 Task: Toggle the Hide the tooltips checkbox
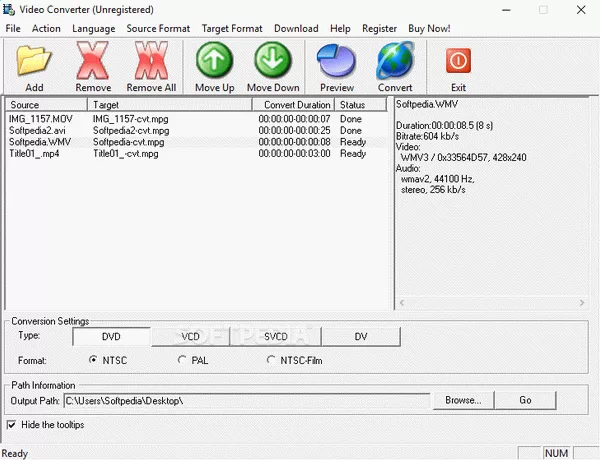click(x=11, y=425)
